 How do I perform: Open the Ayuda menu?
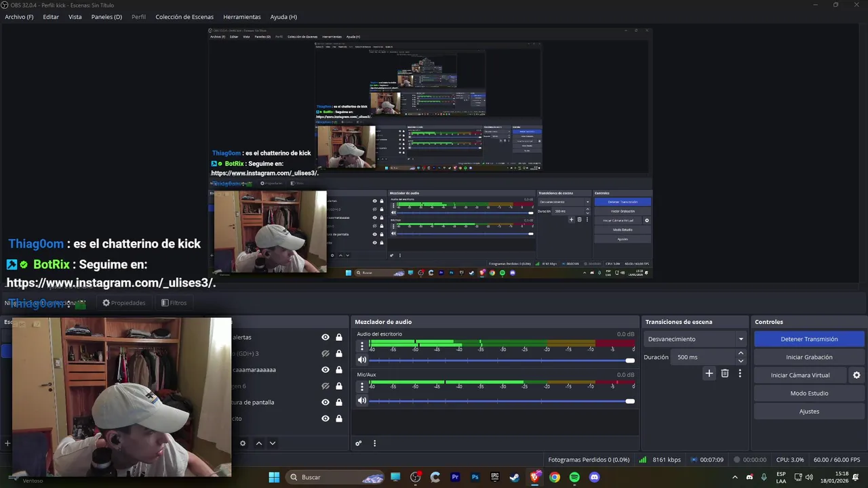pos(283,17)
